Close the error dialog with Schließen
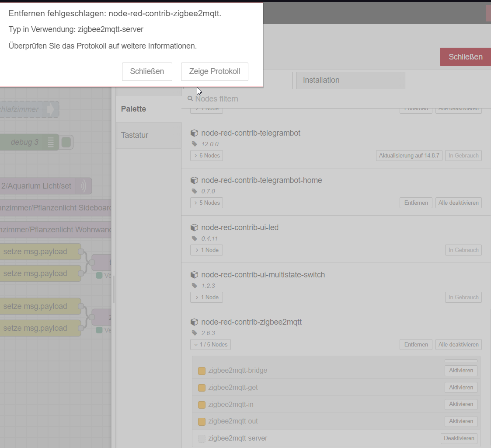 [147, 71]
